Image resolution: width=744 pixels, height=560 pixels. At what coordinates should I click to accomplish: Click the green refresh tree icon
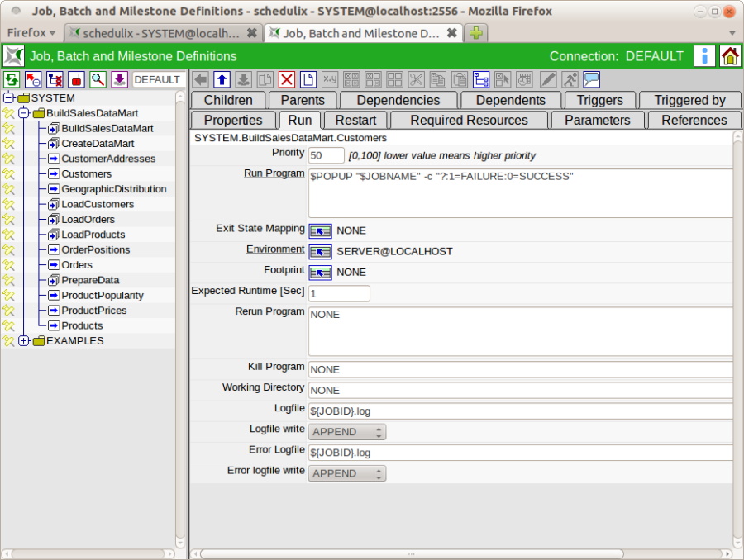pos(12,79)
